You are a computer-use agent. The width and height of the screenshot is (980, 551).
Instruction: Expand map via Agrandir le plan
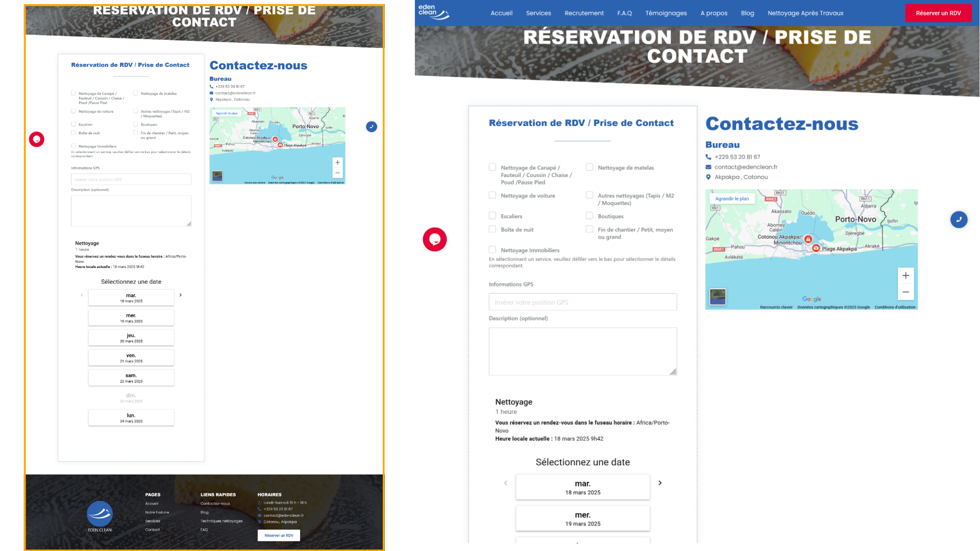[x=732, y=199]
